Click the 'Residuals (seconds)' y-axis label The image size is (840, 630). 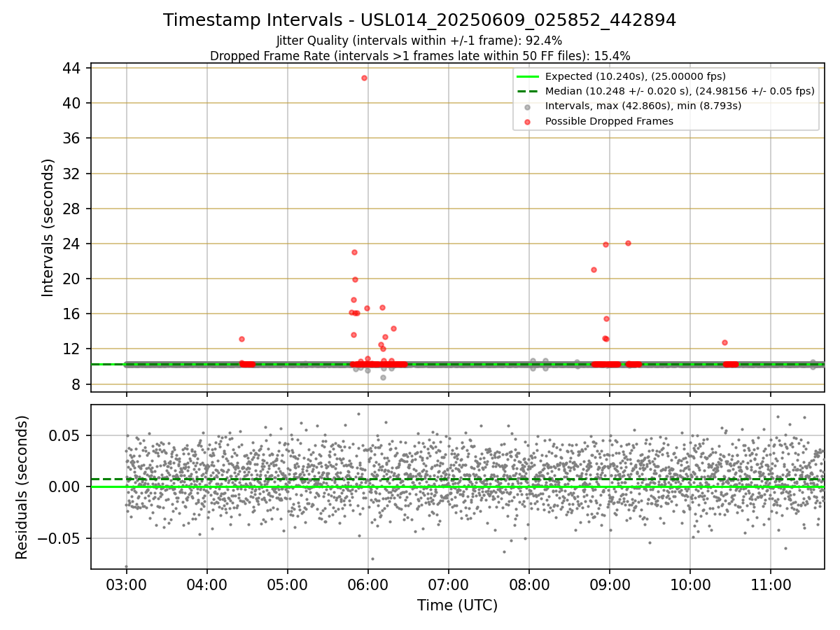pyautogui.click(x=22, y=487)
